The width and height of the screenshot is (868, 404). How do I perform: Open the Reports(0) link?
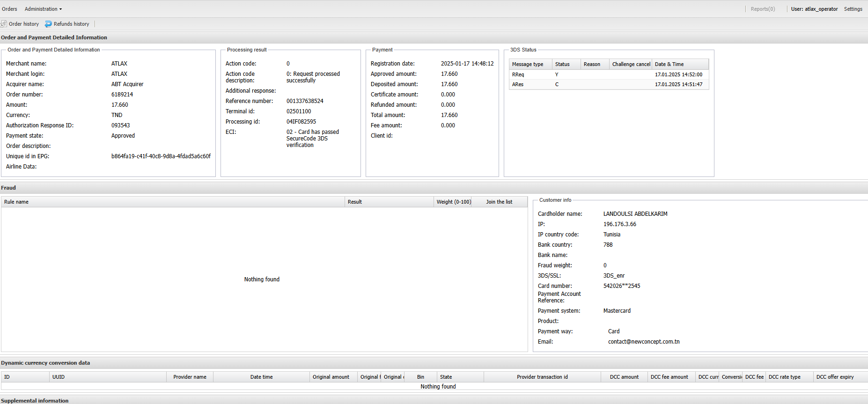pos(763,9)
